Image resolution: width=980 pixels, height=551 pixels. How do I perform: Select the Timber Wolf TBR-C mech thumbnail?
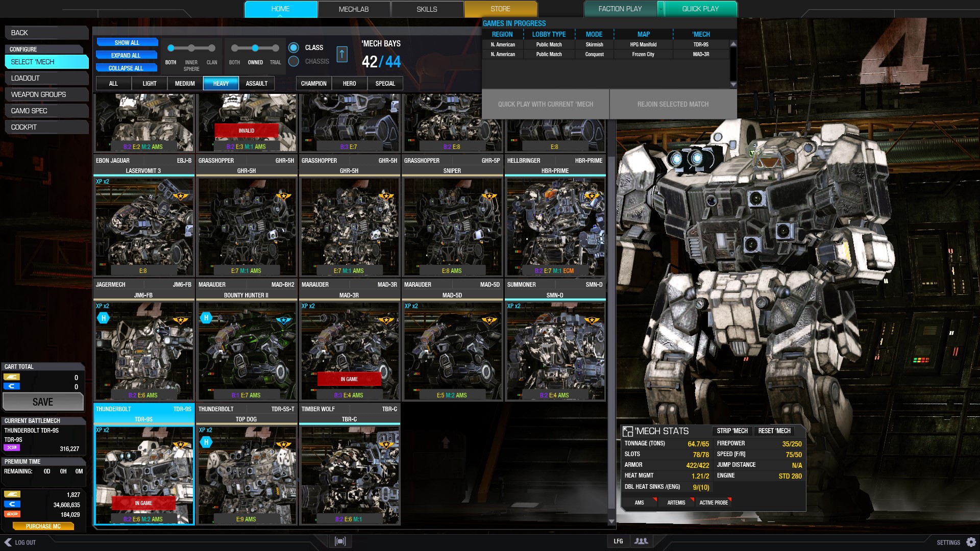pos(350,474)
